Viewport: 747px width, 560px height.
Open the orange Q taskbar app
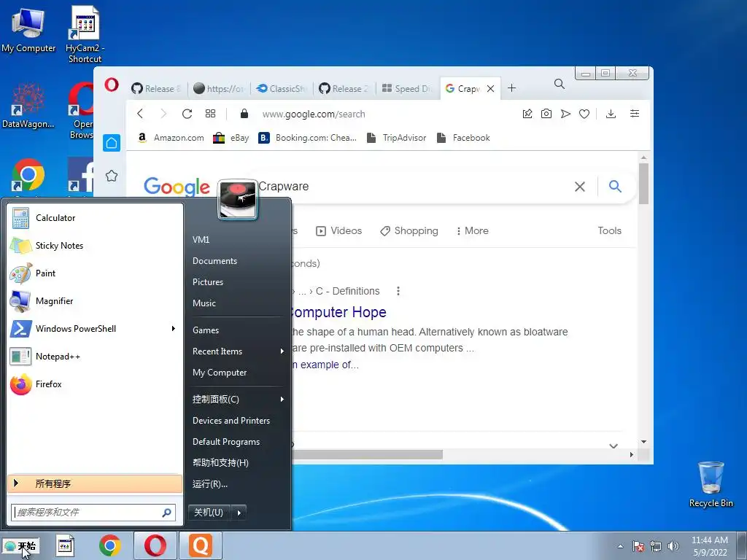click(x=201, y=545)
